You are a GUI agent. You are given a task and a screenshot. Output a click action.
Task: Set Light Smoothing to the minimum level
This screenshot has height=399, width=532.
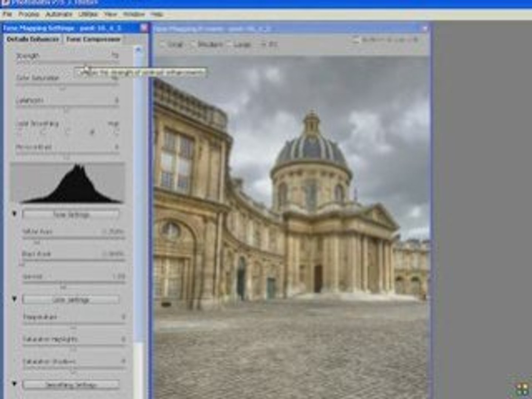coord(20,132)
